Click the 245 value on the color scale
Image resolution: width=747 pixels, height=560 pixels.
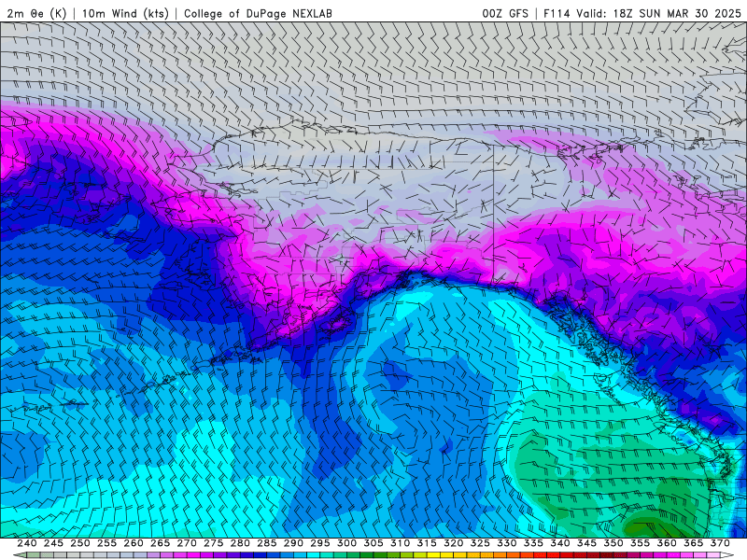point(53,543)
